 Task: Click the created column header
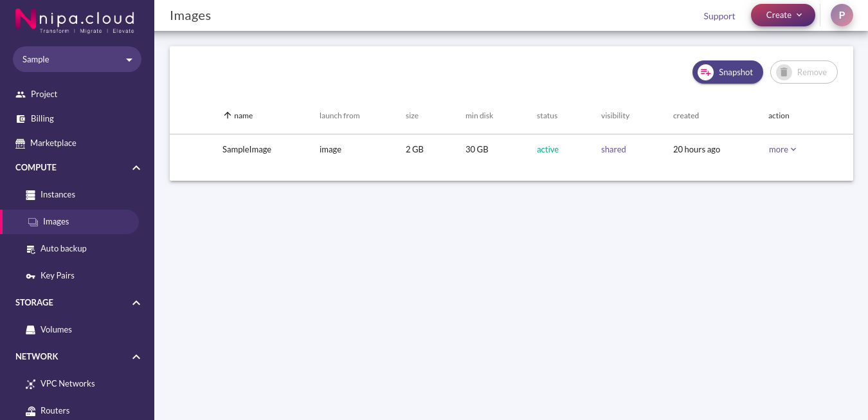pos(686,116)
